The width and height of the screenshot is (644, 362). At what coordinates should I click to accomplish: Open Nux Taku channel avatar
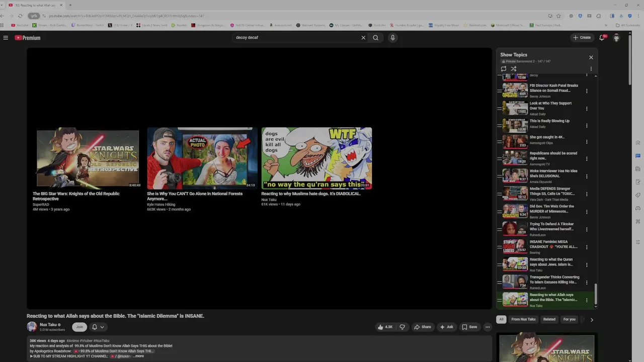point(32,327)
